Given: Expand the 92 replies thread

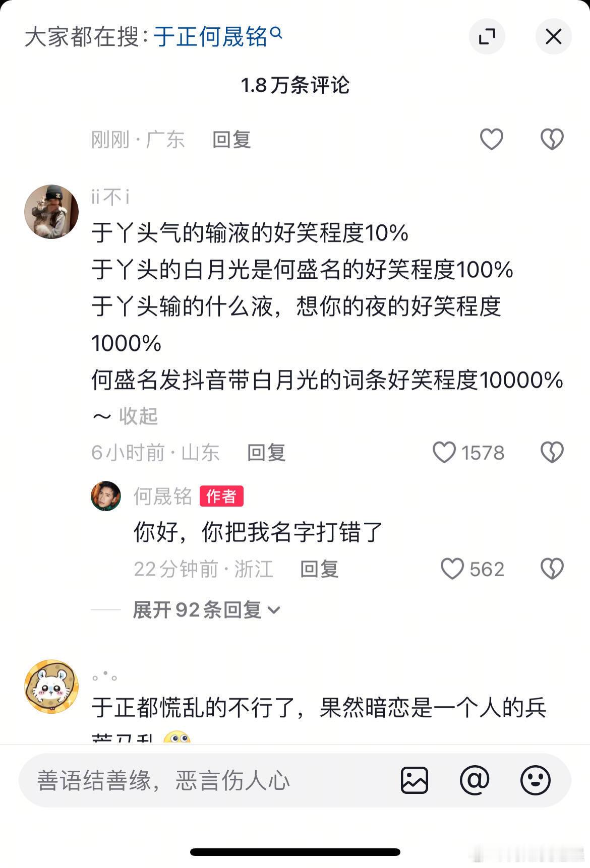Looking at the screenshot, I should (x=206, y=610).
